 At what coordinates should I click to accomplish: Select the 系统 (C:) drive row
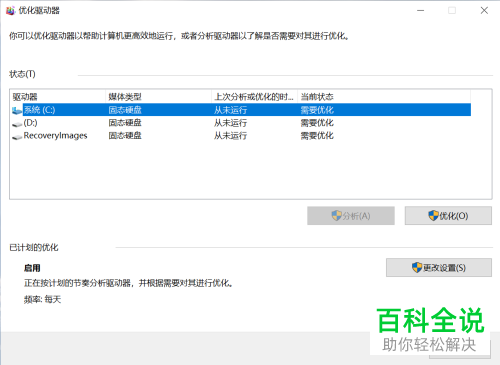coord(241,110)
